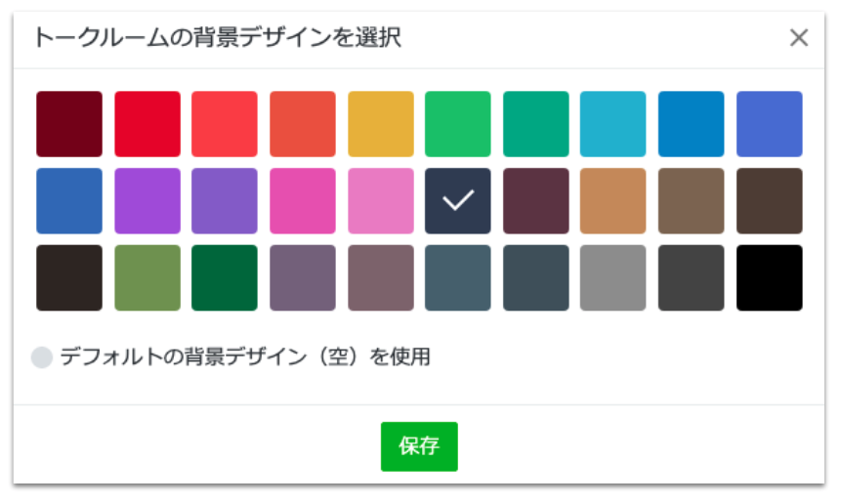Click the checked navy blue swatch
The width and height of the screenshot is (842, 504).
(x=457, y=201)
